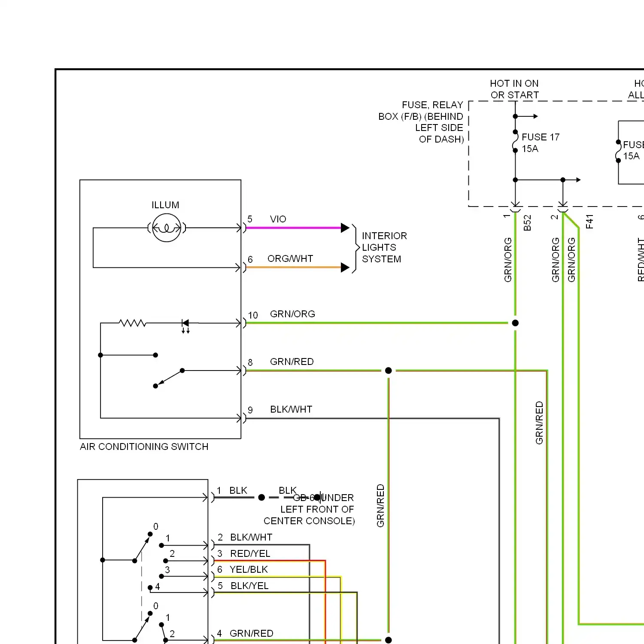Select the 'LEFT FRONT OF' ground location text
Viewport: 644px width, 644px height.
pyautogui.click(x=317, y=509)
